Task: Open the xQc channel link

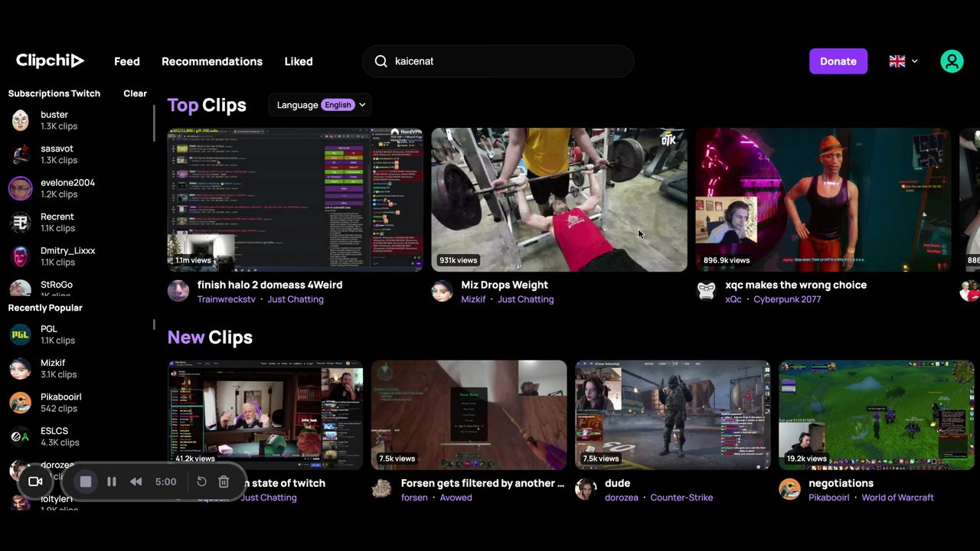Action: click(x=733, y=299)
